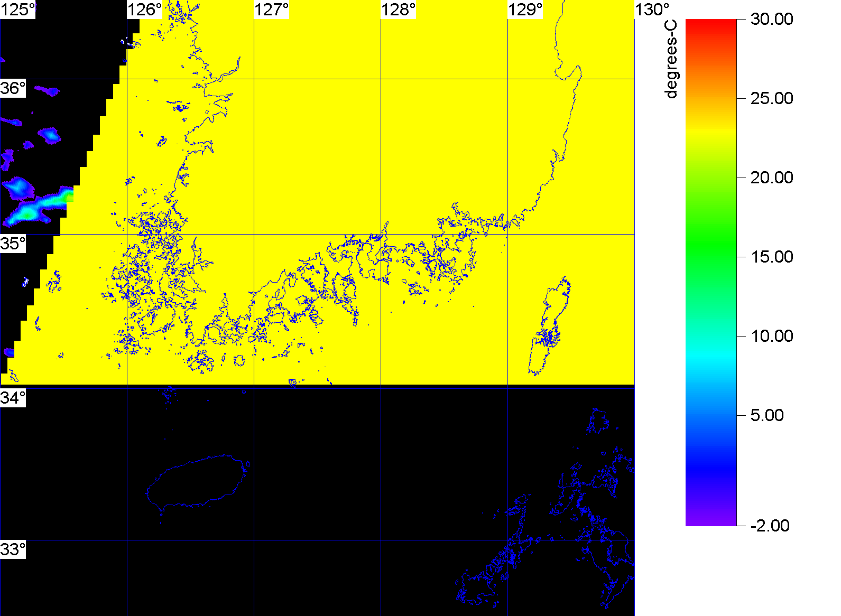
Task: Click the 36° latitude label
Action: pyautogui.click(x=13, y=88)
